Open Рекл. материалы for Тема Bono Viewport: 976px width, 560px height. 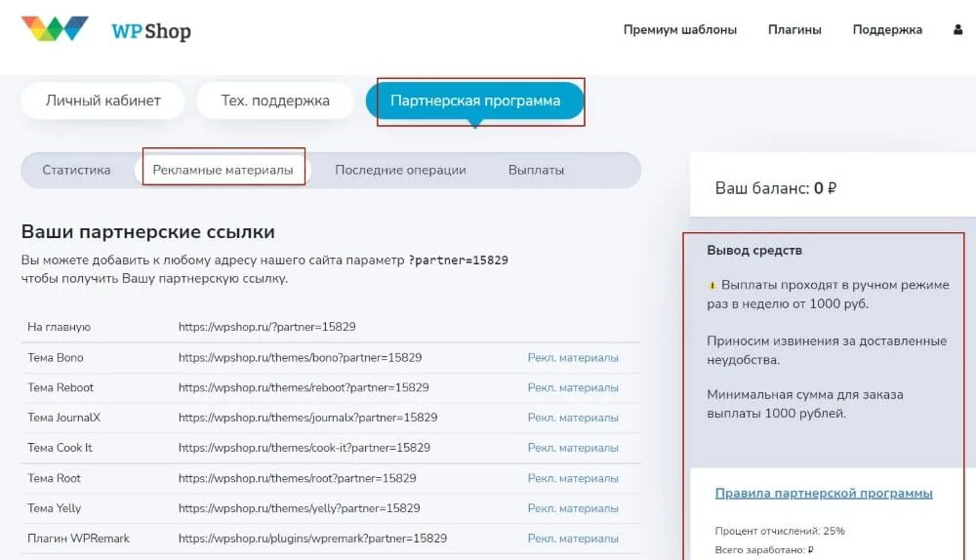[x=573, y=358]
